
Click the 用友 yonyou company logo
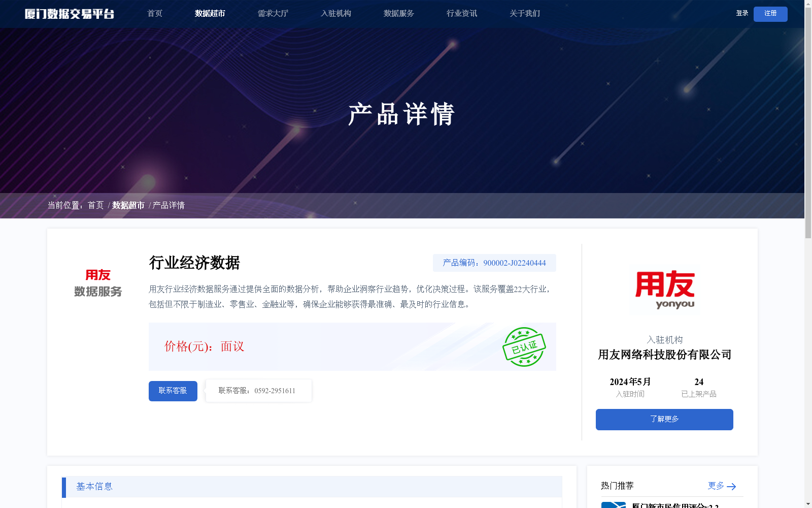665,290
